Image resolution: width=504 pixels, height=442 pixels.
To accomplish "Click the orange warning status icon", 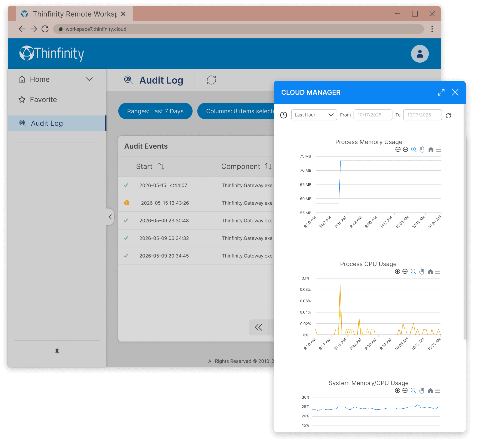I will pos(127,203).
